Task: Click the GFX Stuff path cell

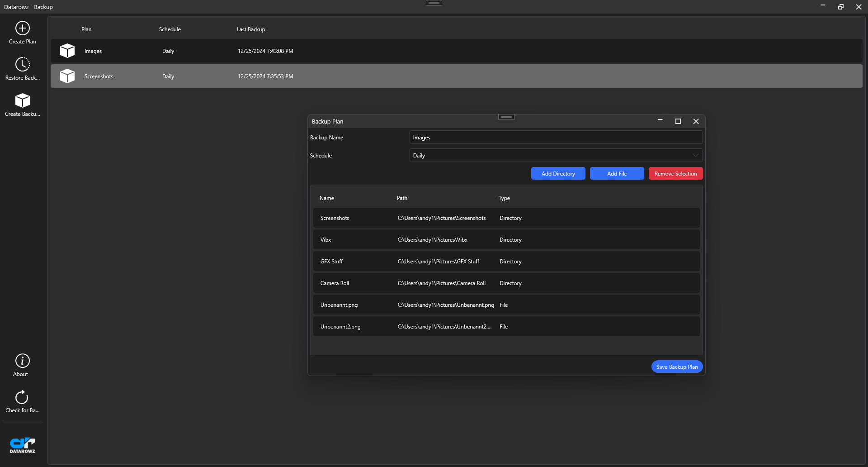Action: coord(438,262)
